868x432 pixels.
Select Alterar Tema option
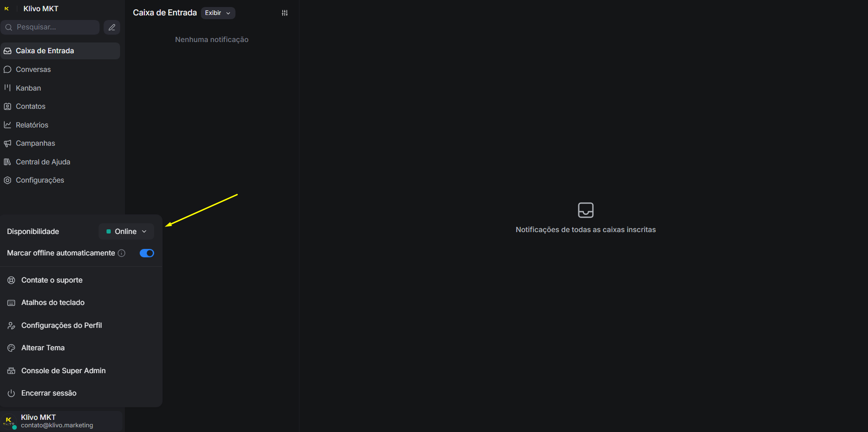coord(81,348)
